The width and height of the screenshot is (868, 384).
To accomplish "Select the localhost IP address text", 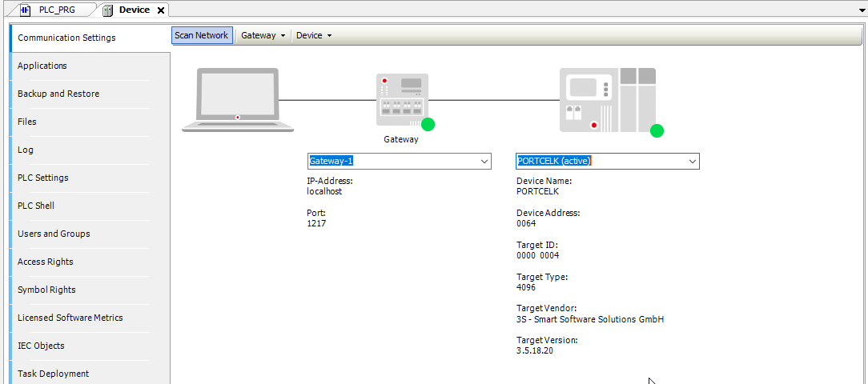I will click(x=324, y=191).
